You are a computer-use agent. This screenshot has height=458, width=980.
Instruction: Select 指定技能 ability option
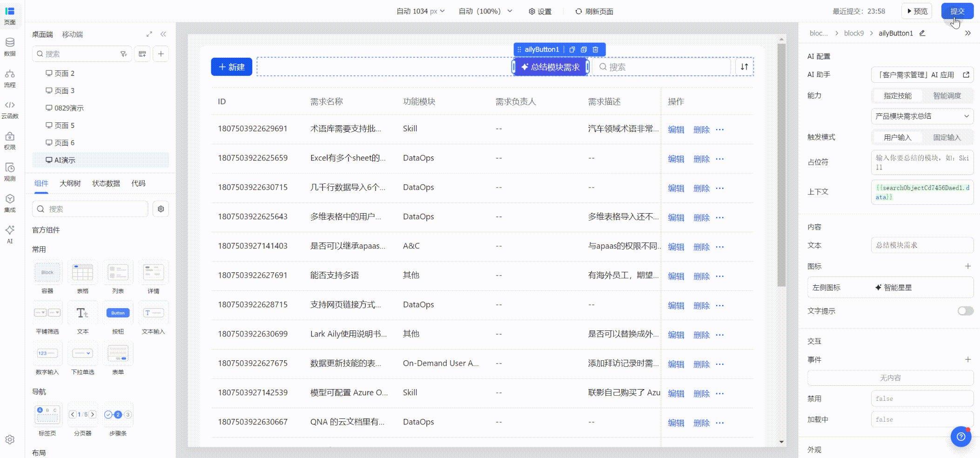(898, 95)
